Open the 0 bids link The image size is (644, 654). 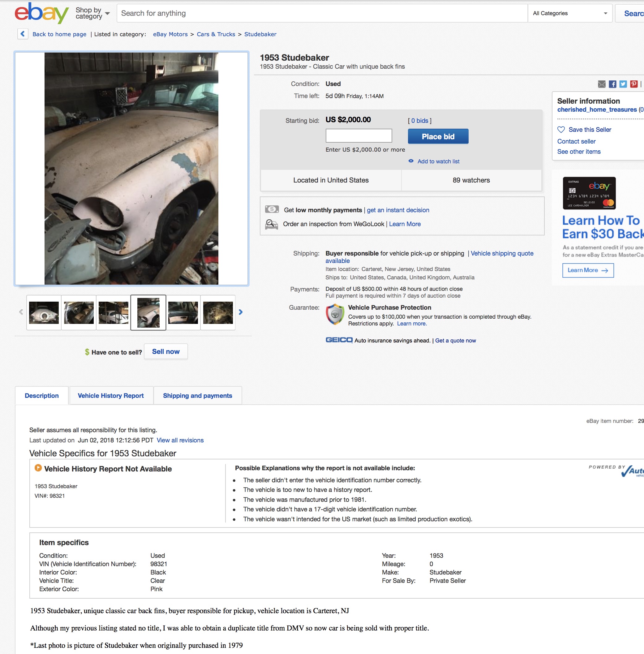pyautogui.click(x=419, y=121)
